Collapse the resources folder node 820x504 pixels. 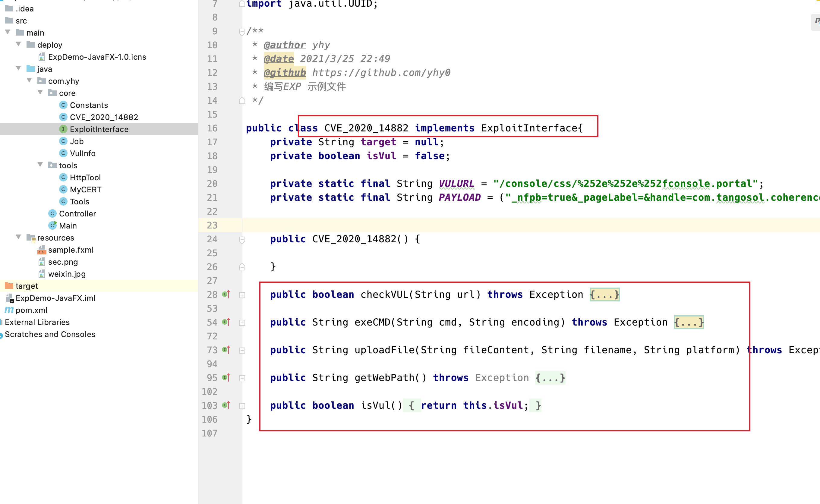19,237
